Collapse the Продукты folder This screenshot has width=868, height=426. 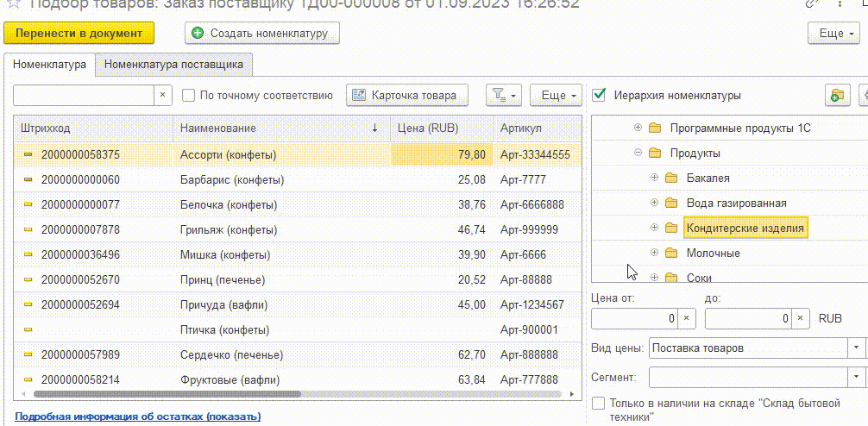(638, 153)
